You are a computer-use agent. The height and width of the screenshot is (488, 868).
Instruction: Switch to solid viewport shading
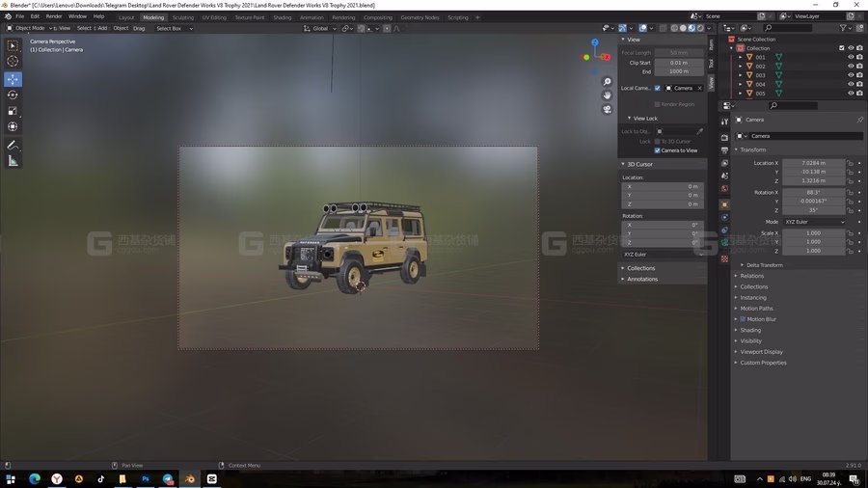(x=683, y=28)
